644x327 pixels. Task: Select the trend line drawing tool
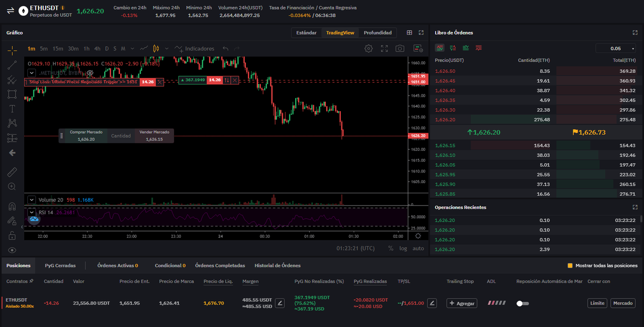tap(12, 65)
